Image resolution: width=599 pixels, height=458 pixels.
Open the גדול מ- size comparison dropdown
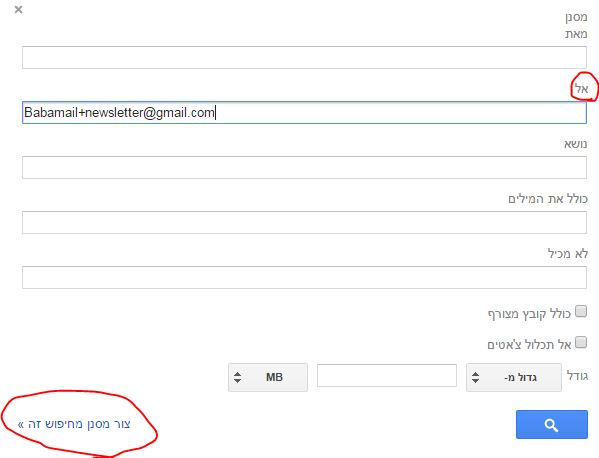514,377
